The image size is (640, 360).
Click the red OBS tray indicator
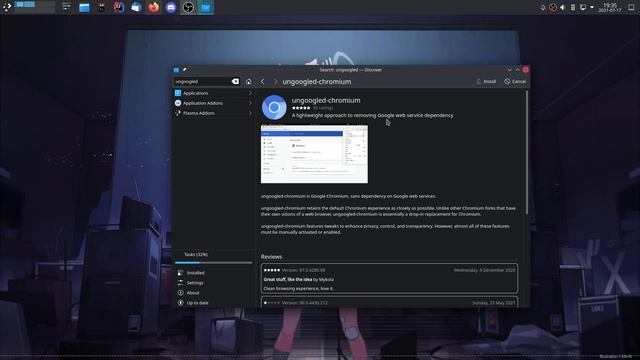(x=553, y=7)
